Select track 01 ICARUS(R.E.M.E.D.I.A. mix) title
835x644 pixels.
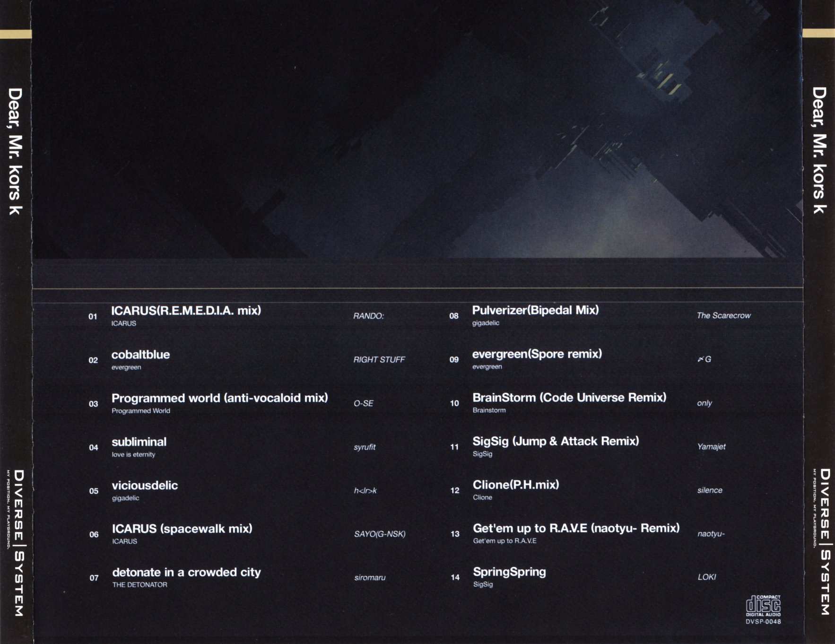point(186,311)
